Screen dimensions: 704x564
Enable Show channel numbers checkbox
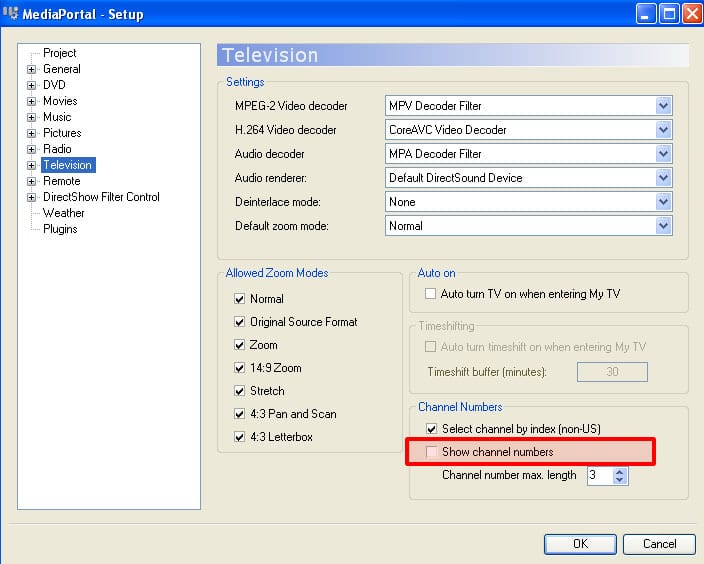[x=432, y=453]
